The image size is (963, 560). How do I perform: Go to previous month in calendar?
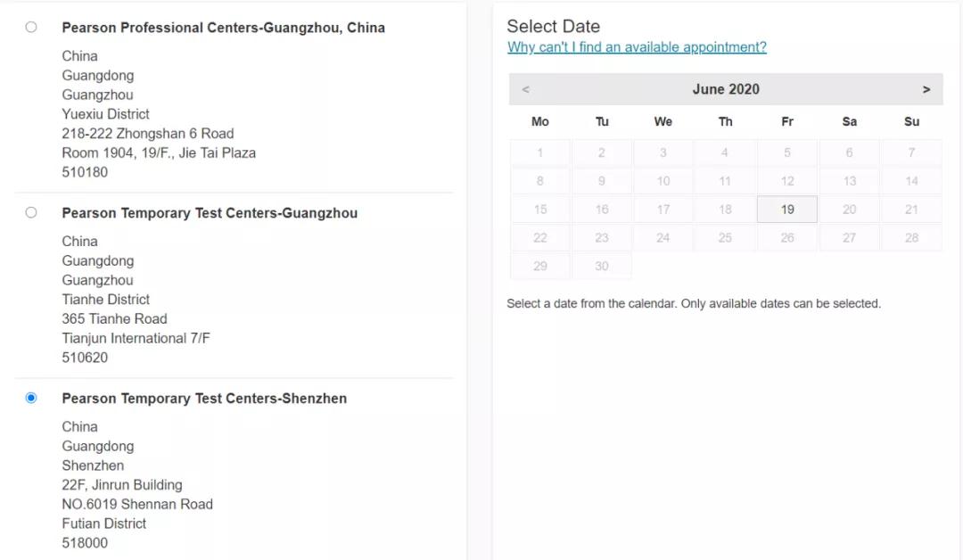(525, 89)
